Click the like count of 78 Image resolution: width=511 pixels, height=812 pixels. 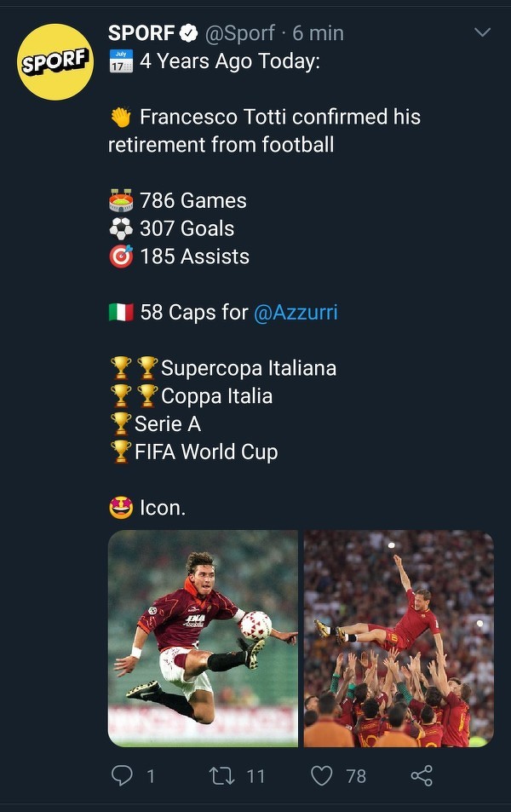coord(356,775)
